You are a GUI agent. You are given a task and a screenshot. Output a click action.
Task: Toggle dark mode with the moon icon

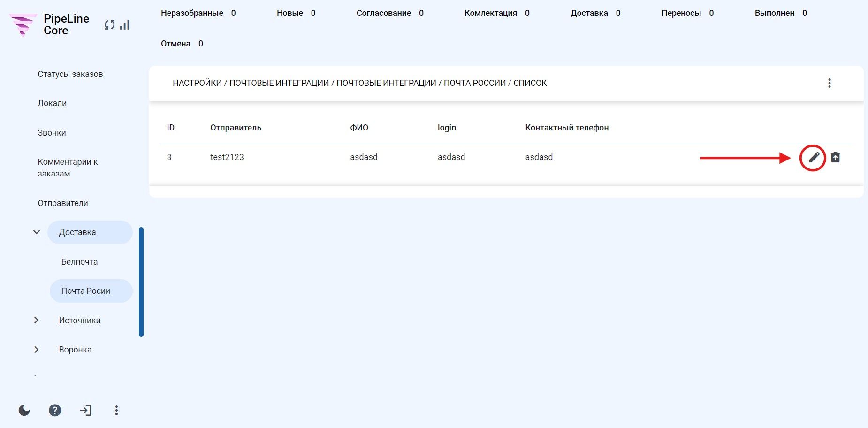(24, 411)
